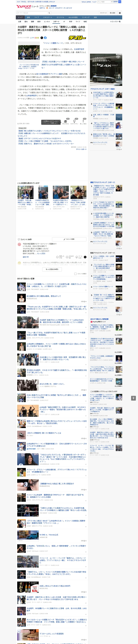Screen dimensions: 138x644
Task: Toggle コメント非表示 checkbox
Action: [x=75, y=274]
